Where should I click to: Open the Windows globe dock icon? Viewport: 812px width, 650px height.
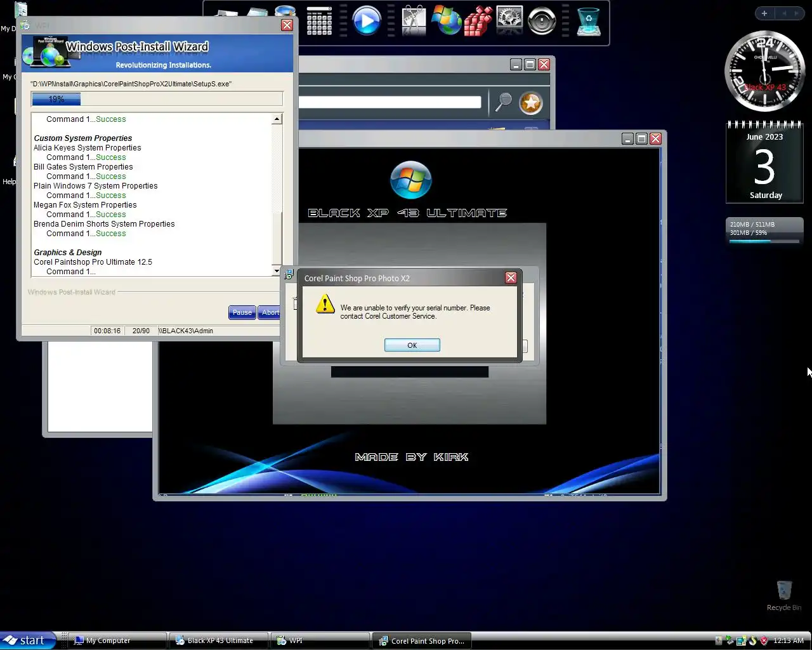446,20
